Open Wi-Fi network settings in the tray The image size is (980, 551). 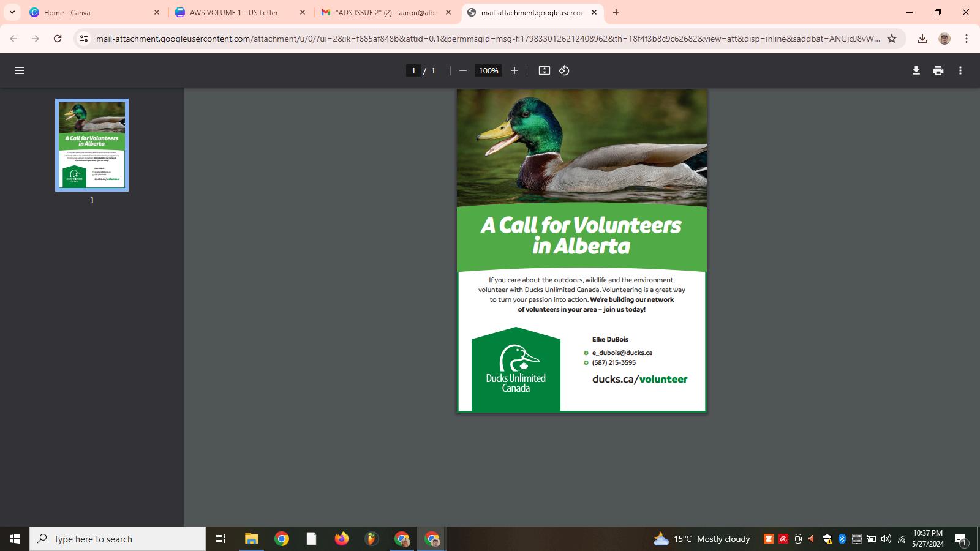pos(902,539)
